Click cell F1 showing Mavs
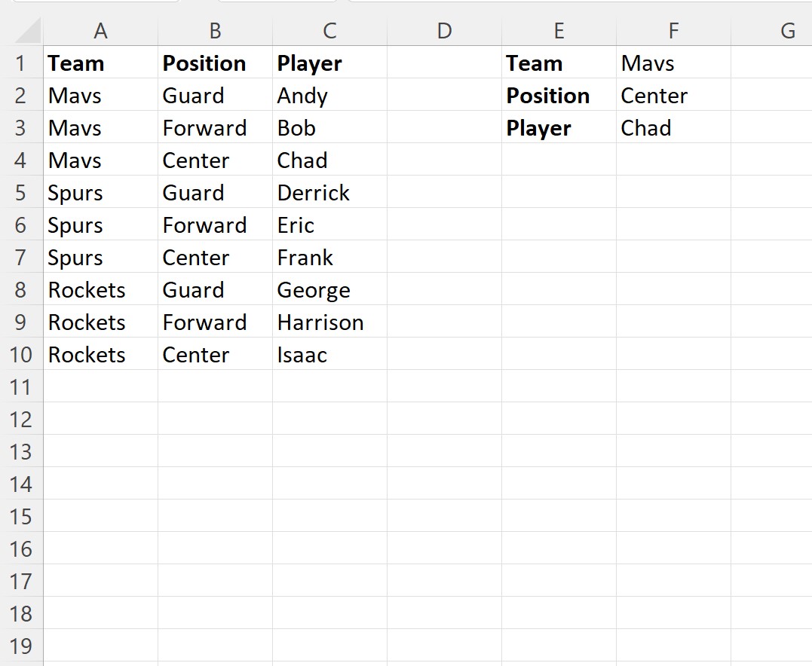812x666 pixels. coord(673,63)
